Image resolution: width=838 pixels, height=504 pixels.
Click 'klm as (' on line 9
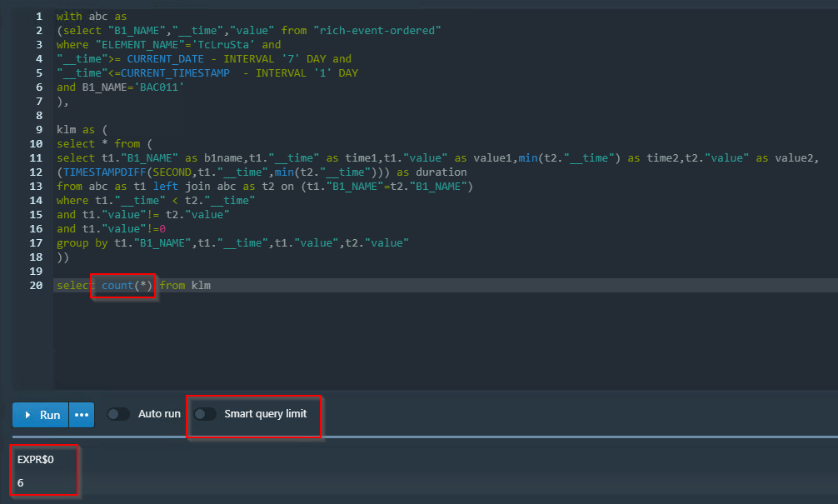pos(82,130)
